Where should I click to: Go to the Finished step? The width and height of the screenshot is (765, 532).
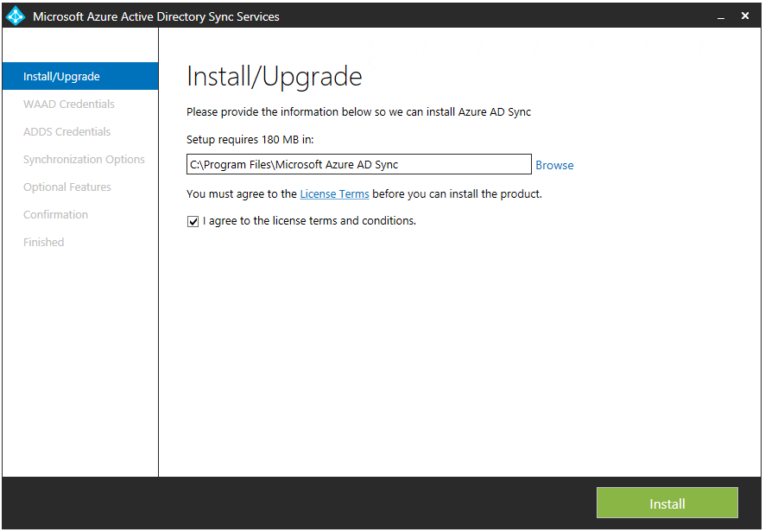pyautogui.click(x=43, y=242)
